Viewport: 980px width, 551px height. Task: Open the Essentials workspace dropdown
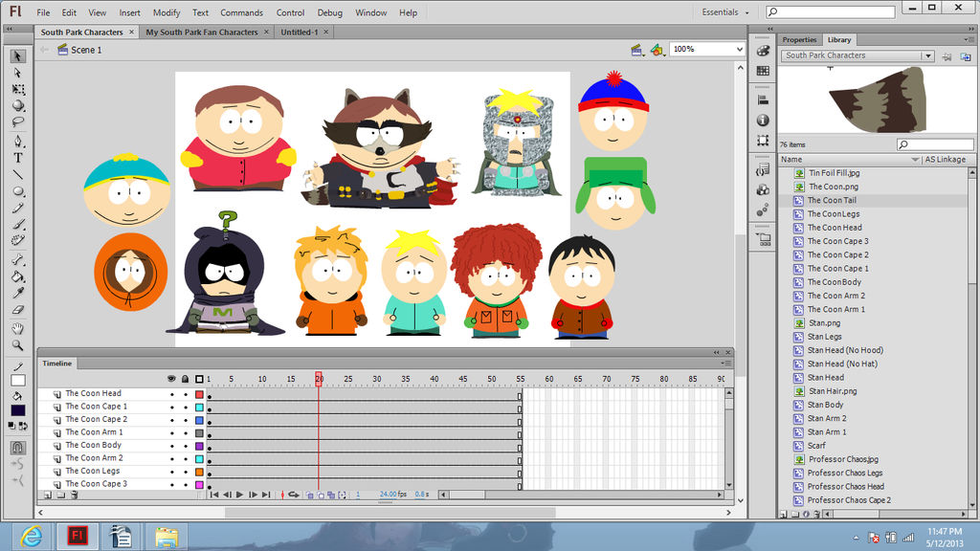(725, 11)
